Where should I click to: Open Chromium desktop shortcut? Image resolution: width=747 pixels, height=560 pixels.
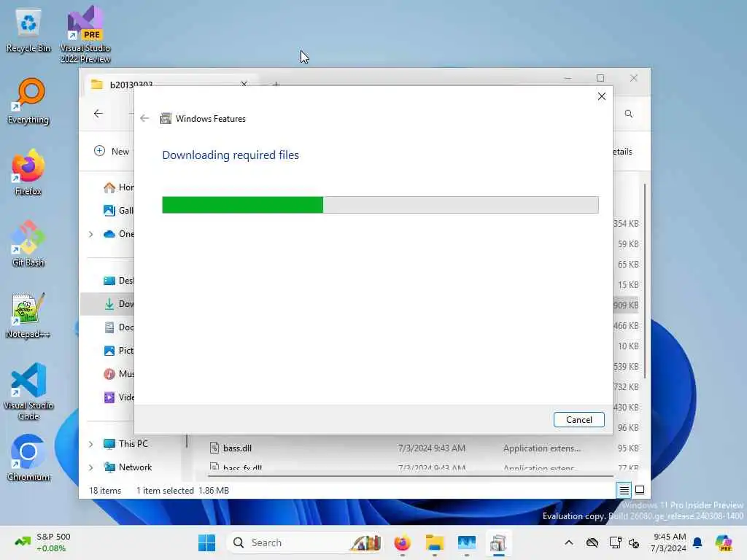[28, 458]
